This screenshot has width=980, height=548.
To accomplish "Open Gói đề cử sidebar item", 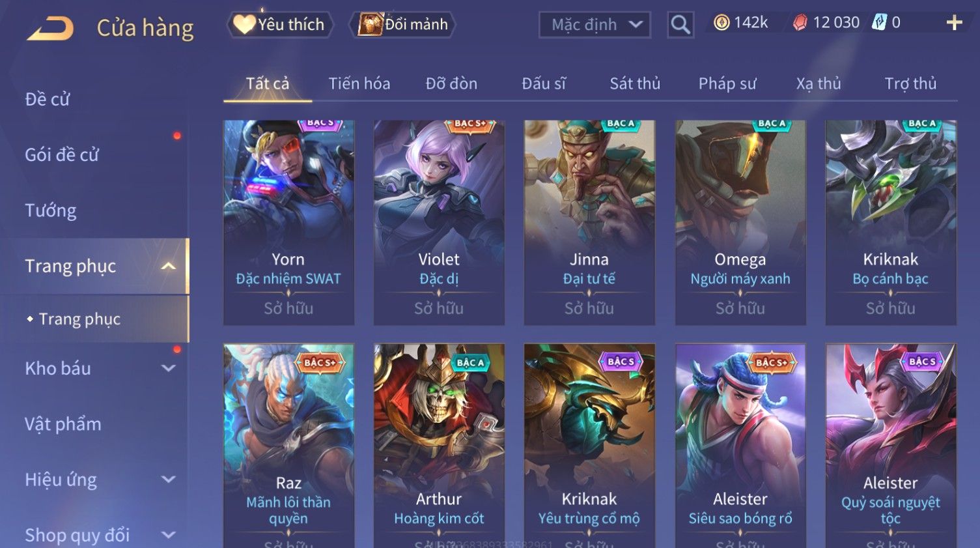I will tap(62, 155).
